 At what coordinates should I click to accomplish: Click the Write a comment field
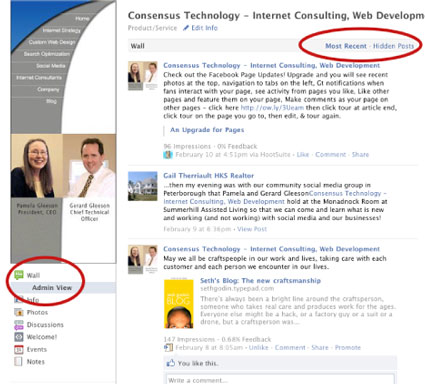pos(280,379)
